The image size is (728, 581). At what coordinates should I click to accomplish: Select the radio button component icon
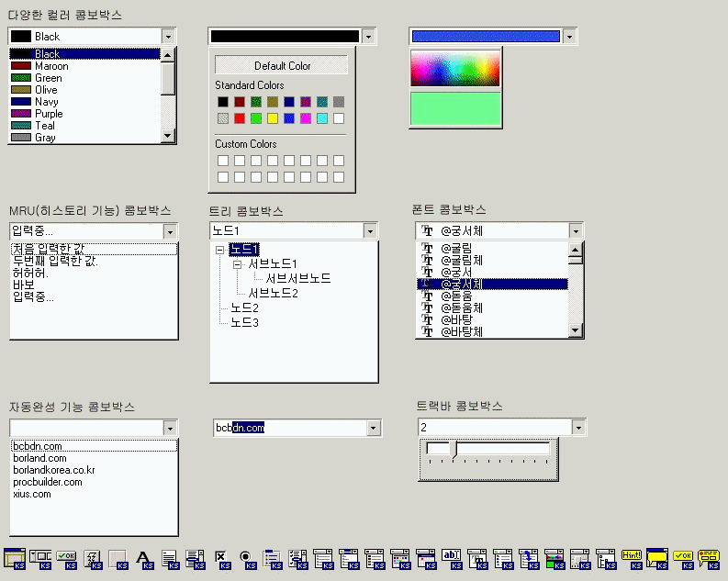pos(246,557)
